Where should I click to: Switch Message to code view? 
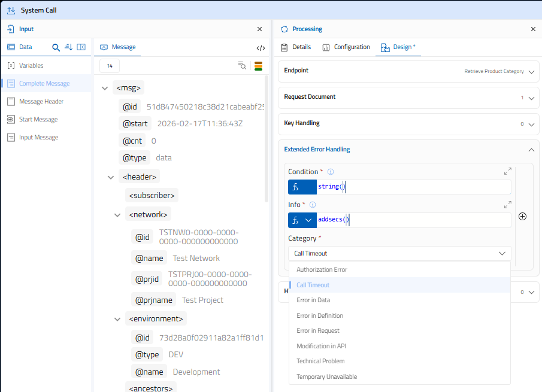tap(261, 48)
